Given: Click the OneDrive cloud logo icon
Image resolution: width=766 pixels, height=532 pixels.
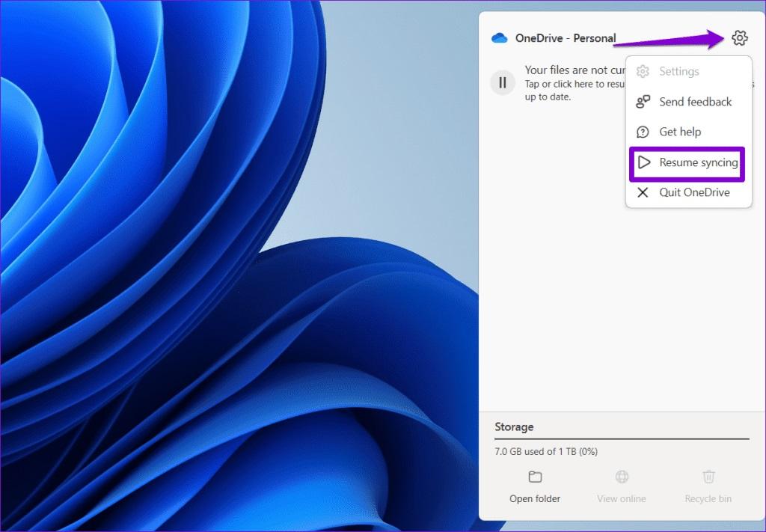Looking at the screenshot, I should [x=499, y=38].
